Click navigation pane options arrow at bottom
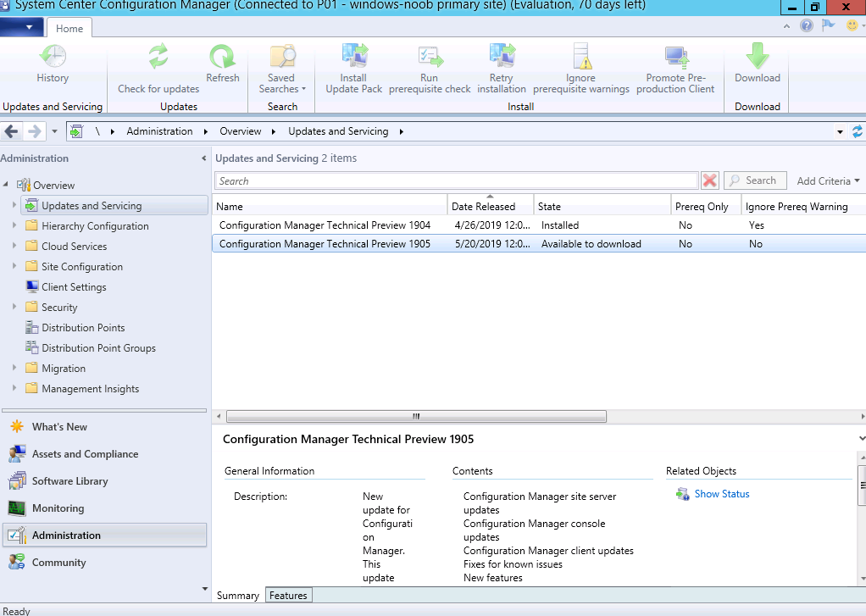The height and width of the screenshot is (616, 866). pos(205,589)
